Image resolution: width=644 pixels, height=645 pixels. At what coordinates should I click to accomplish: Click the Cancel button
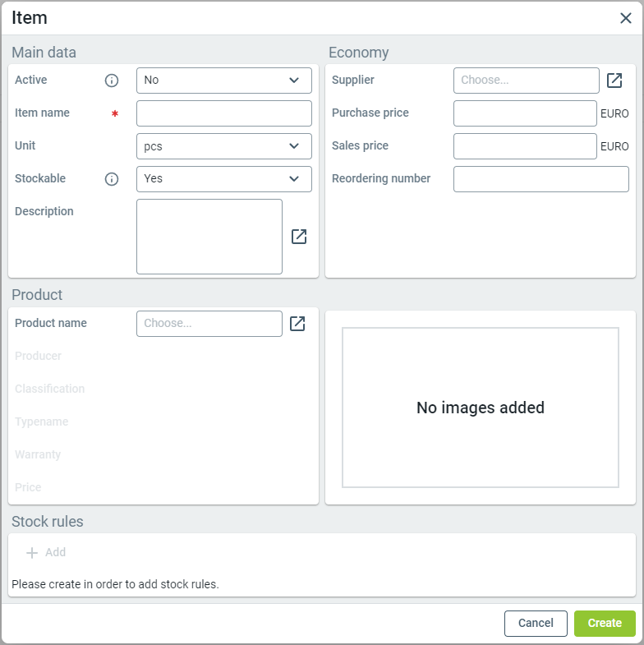[x=536, y=624]
